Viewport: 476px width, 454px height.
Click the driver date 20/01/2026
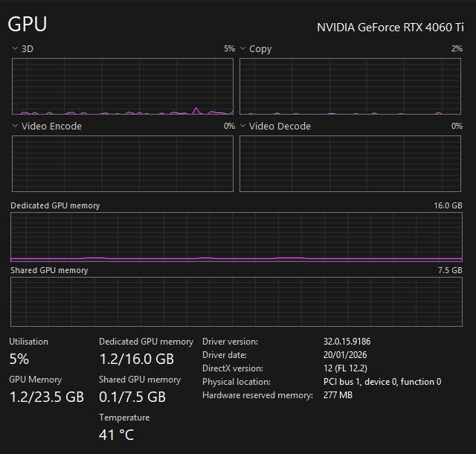click(x=345, y=355)
